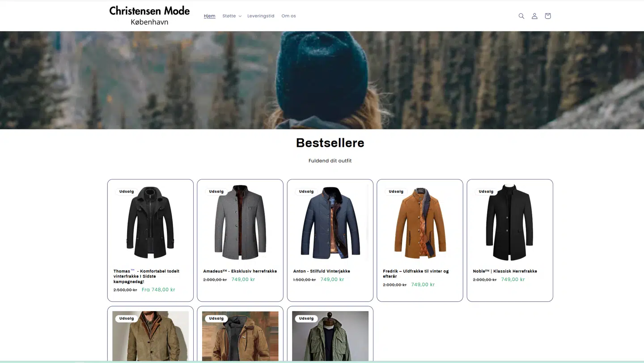
Task: Open the shopping cart icon
Action: 547,16
